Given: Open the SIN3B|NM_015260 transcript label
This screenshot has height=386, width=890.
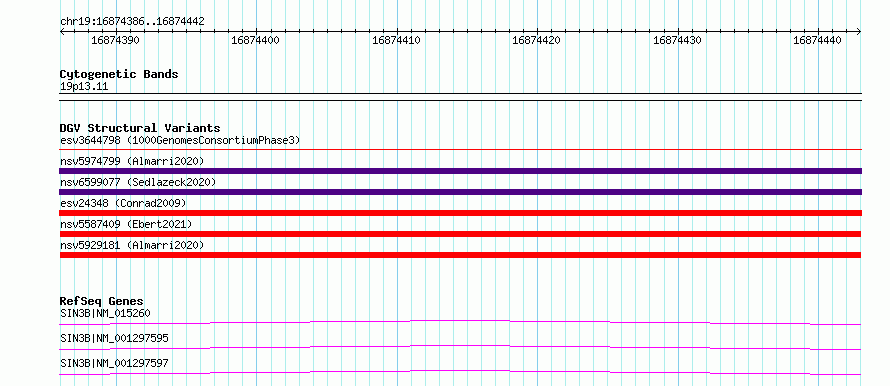Looking at the screenshot, I should pos(105,313).
